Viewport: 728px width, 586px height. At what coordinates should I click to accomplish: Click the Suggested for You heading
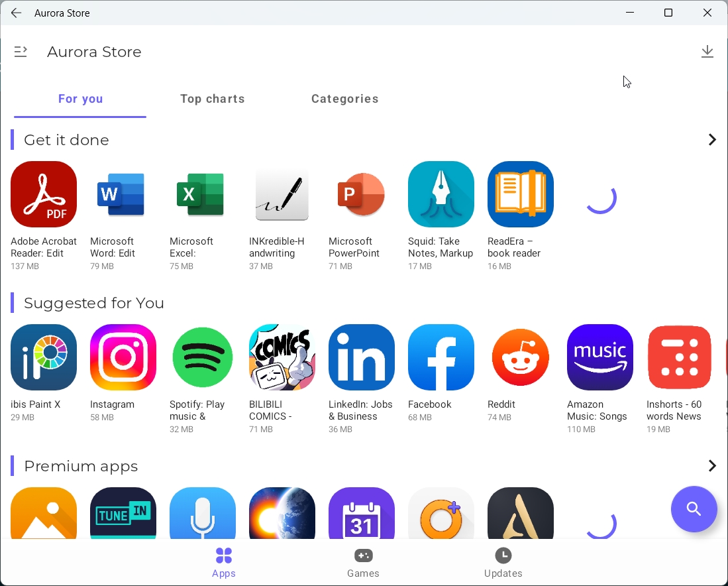(x=94, y=303)
